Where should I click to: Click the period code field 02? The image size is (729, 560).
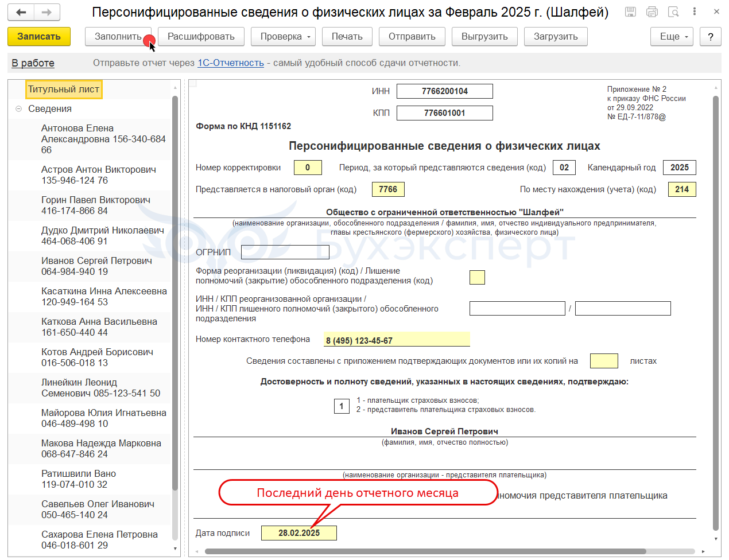(564, 168)
